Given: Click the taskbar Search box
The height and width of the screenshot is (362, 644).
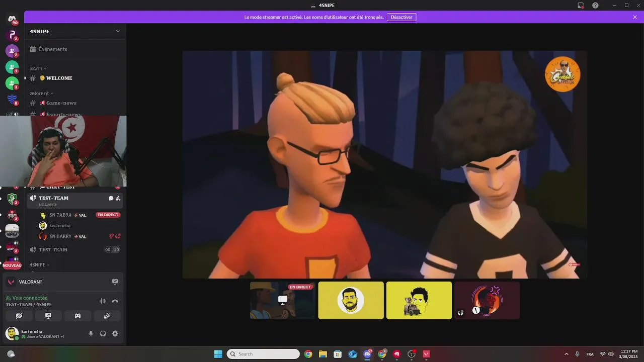Looking at the screenshot, I should pos(263,354).
